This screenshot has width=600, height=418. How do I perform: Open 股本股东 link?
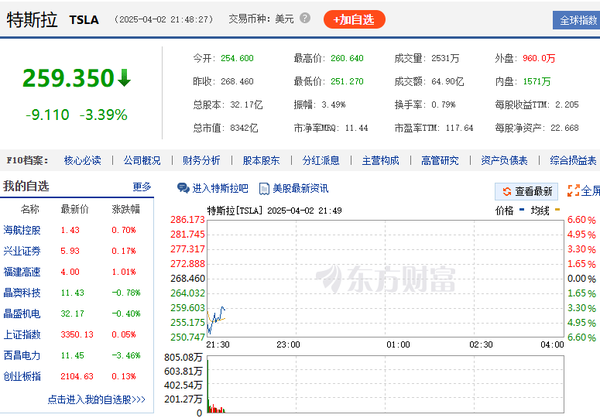[x=261, y=160]
